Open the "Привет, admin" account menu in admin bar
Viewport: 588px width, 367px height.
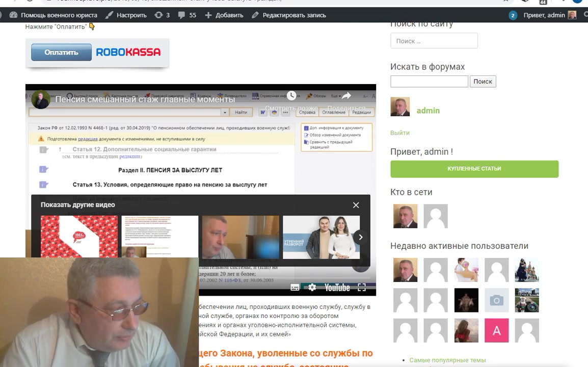point(550,15)
